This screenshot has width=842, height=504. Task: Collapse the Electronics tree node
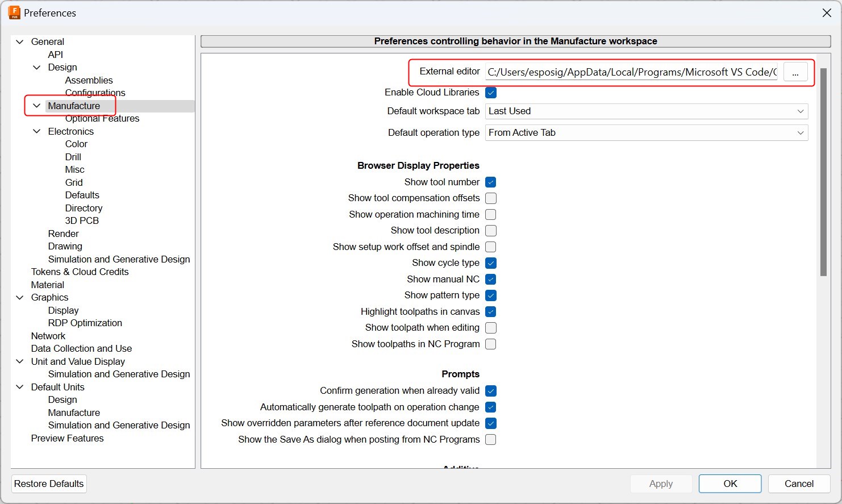(x=37, y=131)
